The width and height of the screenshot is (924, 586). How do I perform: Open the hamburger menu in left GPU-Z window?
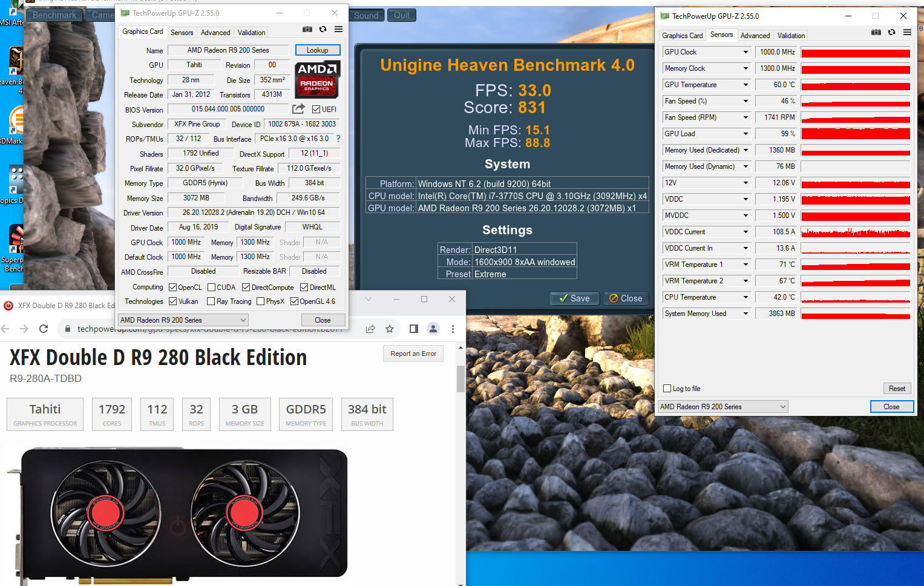coord(338,29)
